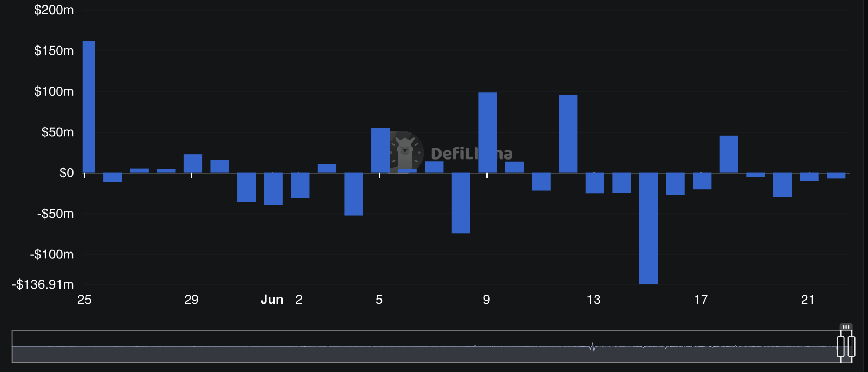868x372 pixels.
Task: Click the Jun 12 tall positive bar
Action: 568,134
